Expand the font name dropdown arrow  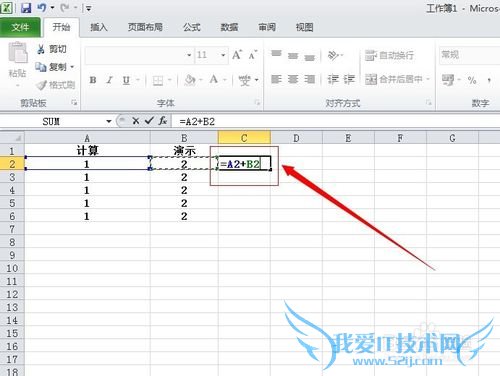tap(189, 55)
